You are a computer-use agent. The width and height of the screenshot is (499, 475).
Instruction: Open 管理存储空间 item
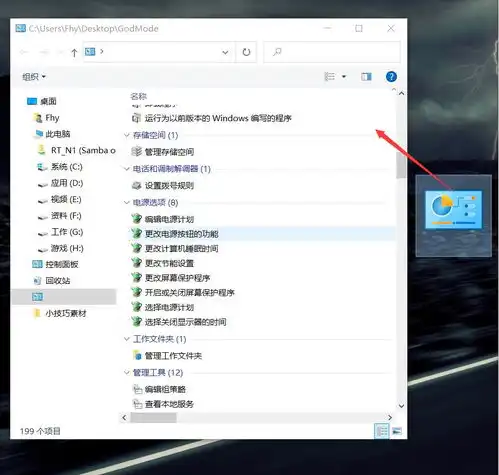163,152
